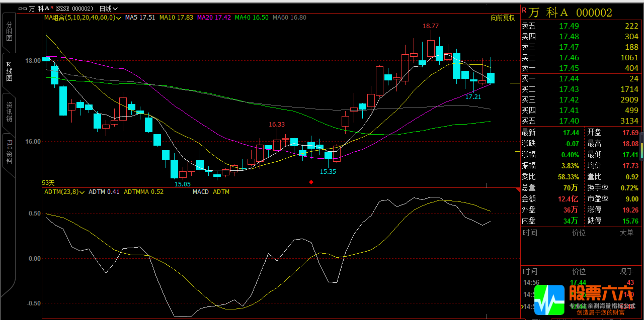Open the 日线 period dropdown

point(108,9)
